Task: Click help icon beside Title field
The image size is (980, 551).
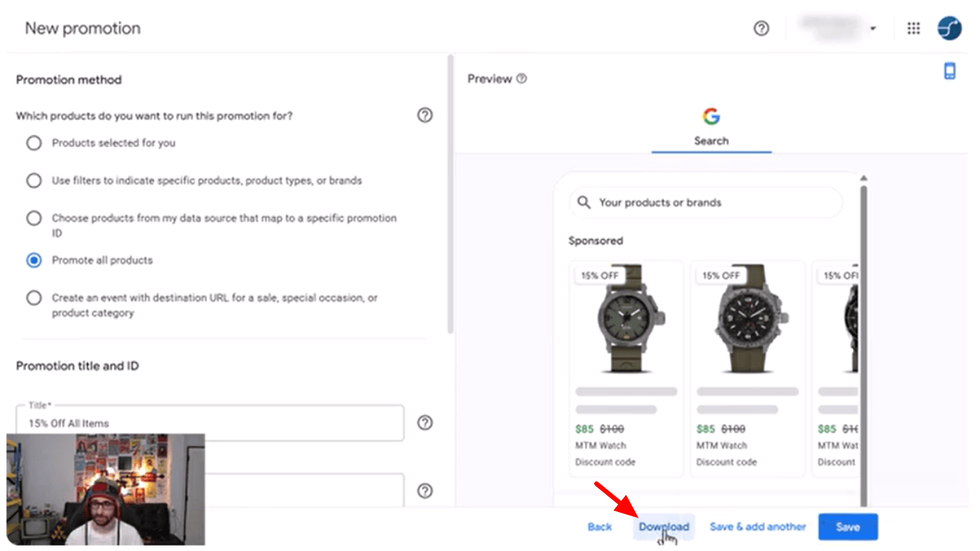Action: pyautogui.click(x=425, y=423)
